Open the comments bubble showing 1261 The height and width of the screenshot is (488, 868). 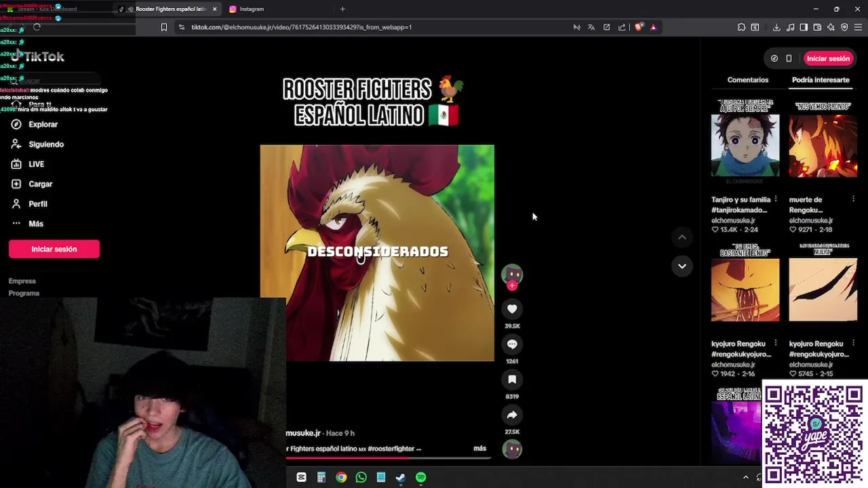click(512, 344)
